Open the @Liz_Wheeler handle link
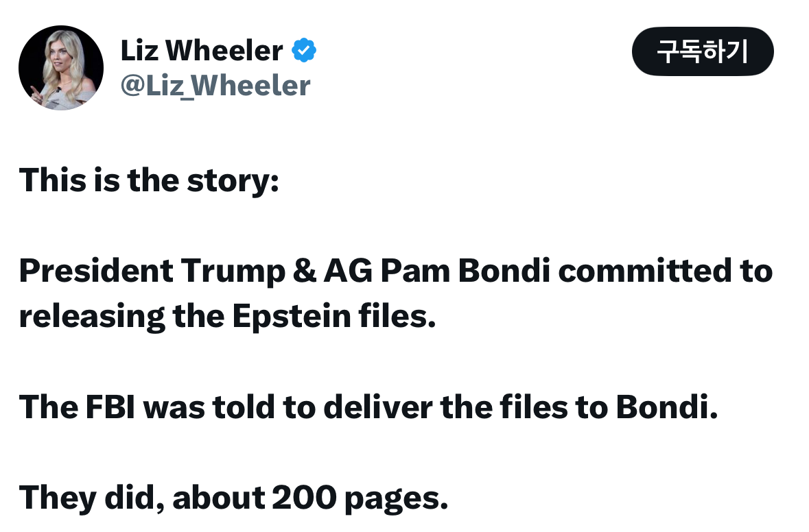809x532 pixels. point(215,86)
